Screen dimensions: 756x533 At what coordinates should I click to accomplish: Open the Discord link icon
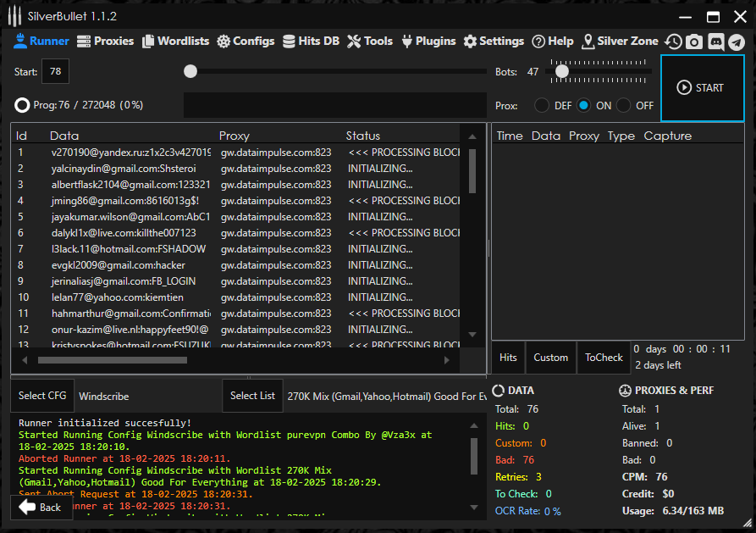(715, 42)
